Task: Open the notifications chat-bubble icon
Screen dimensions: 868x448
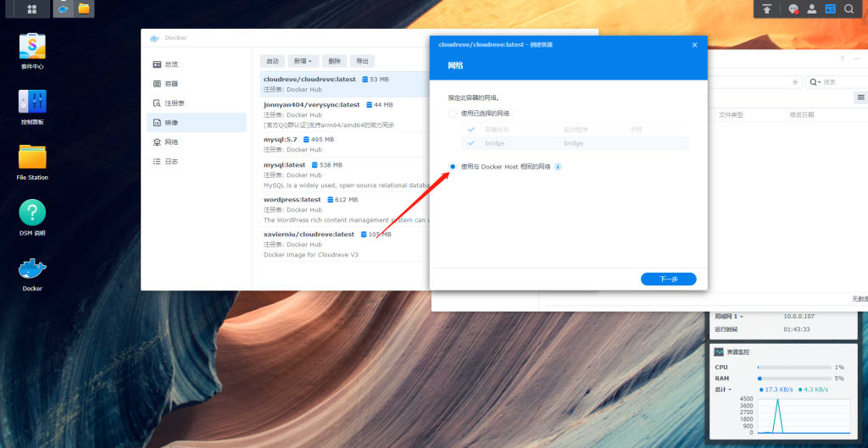Action: [793, 8]
